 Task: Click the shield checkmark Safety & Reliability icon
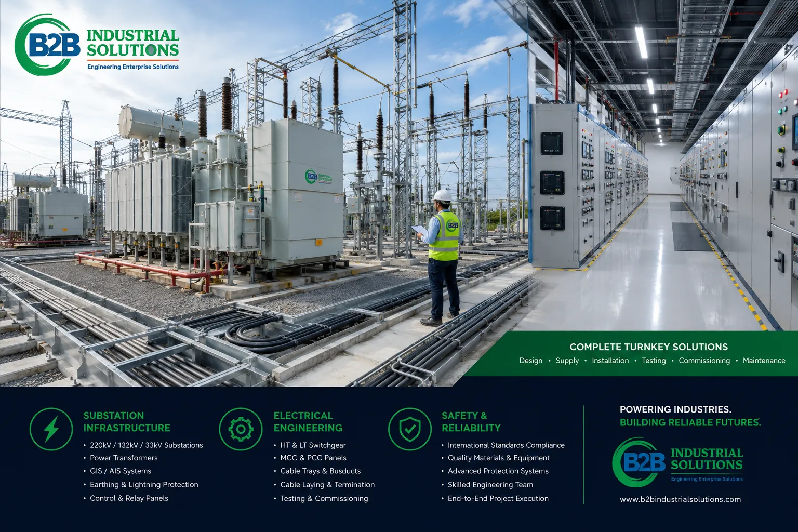[410, 429]
